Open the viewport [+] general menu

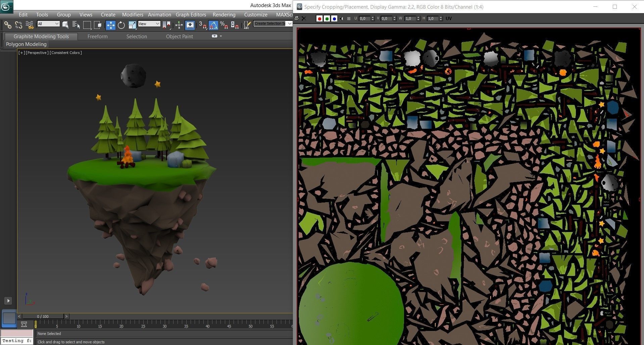pyautogui.click(x=22, y=53)
